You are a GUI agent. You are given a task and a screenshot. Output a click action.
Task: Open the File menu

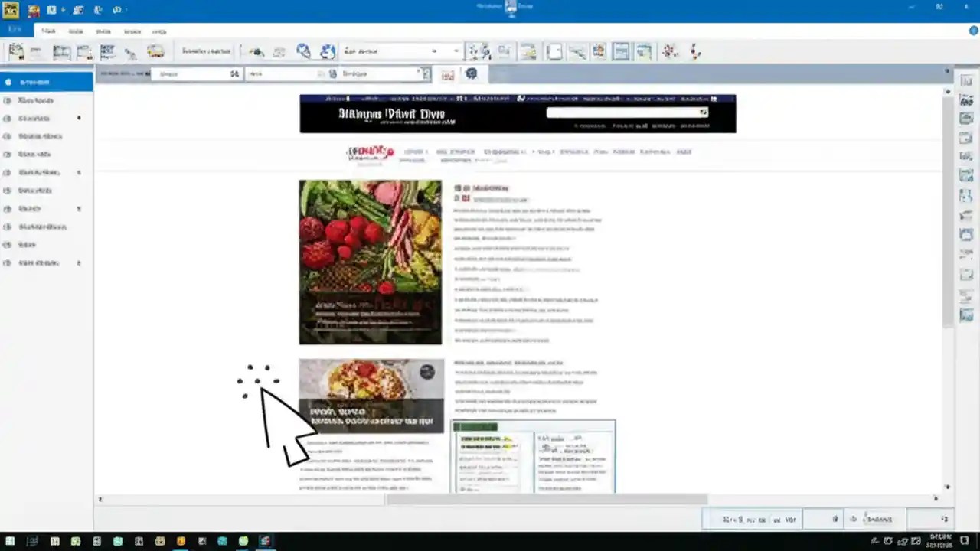(15, 29)
